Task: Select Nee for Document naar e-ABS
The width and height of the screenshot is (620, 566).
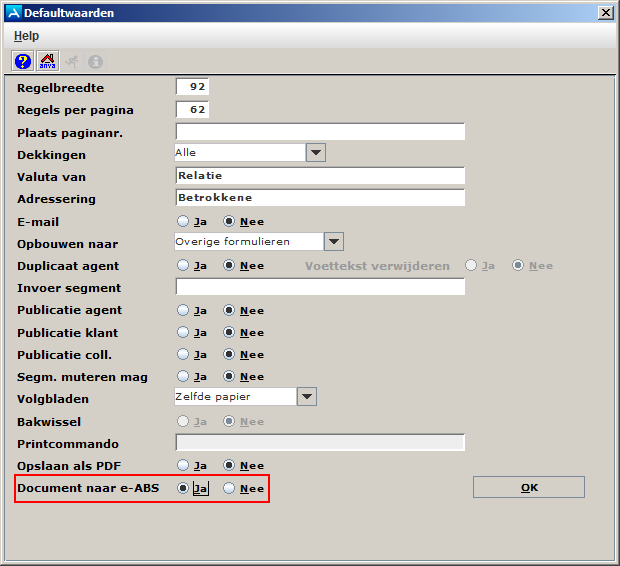Action: [x=229, y=489]
